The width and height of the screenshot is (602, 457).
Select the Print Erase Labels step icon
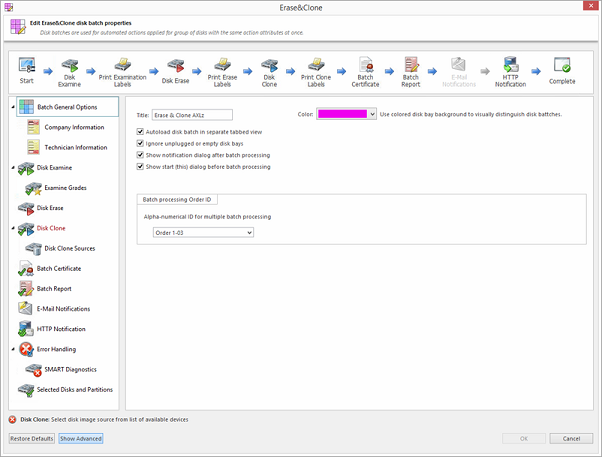point(222,65)
